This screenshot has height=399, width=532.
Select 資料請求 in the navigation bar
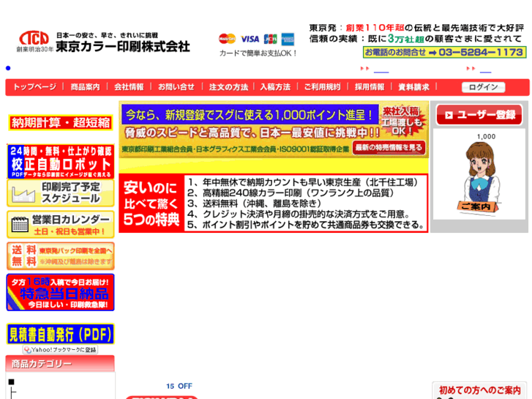[x=413, y=87]
